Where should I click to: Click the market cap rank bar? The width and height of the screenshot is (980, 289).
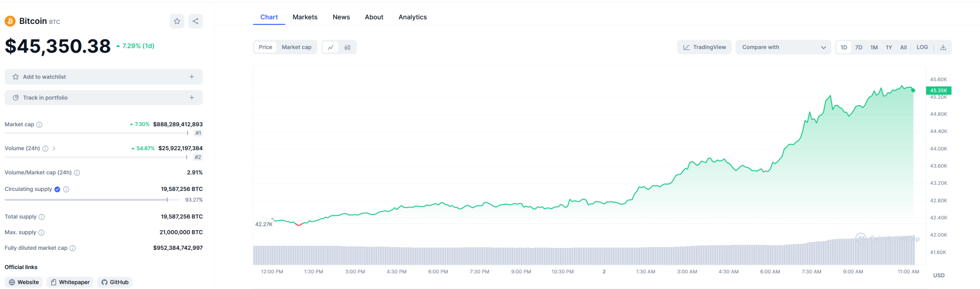pyautogui.click(x=97, y=133)
